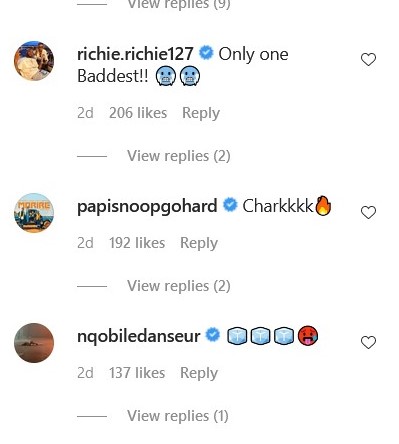This screenshot has width=399, height=444.
Task: Expand the single reply under nqobiledanseur's comment
Action: (178, 416)
